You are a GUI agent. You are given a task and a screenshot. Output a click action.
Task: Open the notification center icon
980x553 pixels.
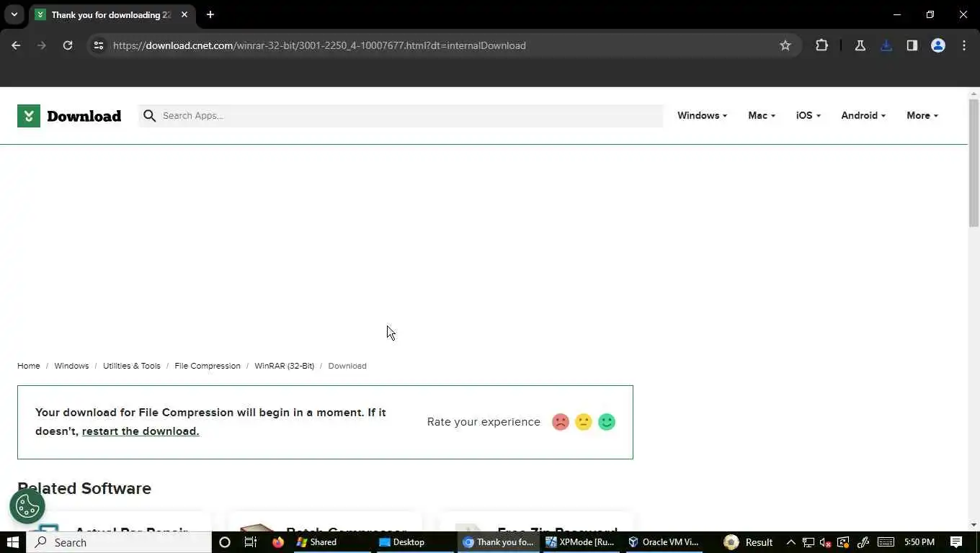956,542
